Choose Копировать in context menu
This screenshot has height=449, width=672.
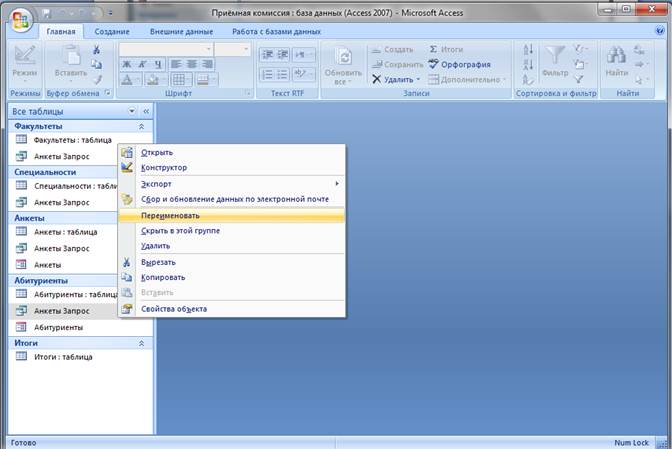point(231,277)
